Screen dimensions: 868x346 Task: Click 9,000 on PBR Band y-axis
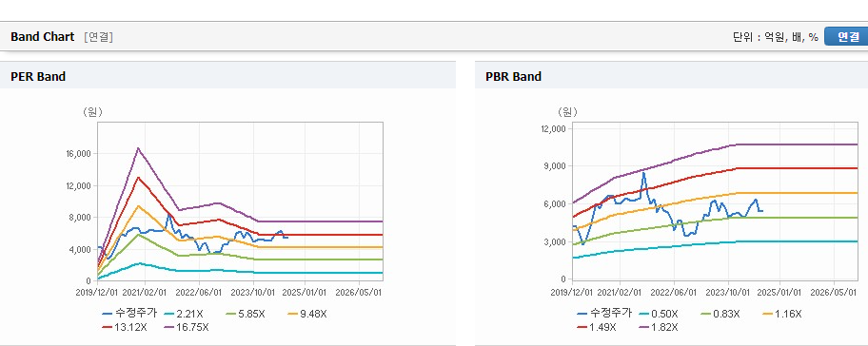(556, 166)
